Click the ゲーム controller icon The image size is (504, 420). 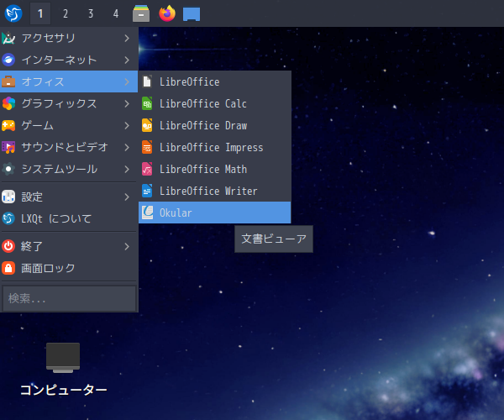click(8, 125)
